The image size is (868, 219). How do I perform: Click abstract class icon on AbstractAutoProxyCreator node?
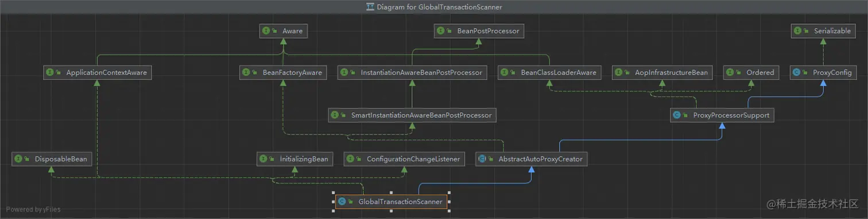pyautogui.click(x=482, y=159)
